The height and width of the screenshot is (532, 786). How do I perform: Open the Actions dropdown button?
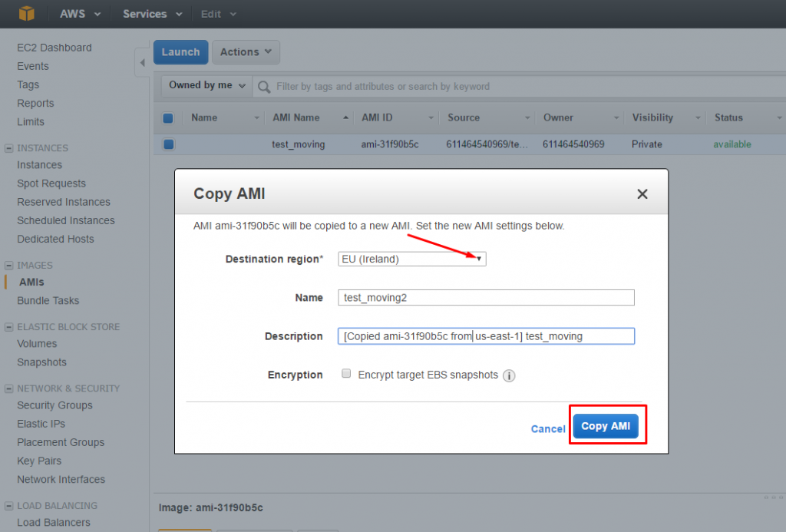coord(246,52)
